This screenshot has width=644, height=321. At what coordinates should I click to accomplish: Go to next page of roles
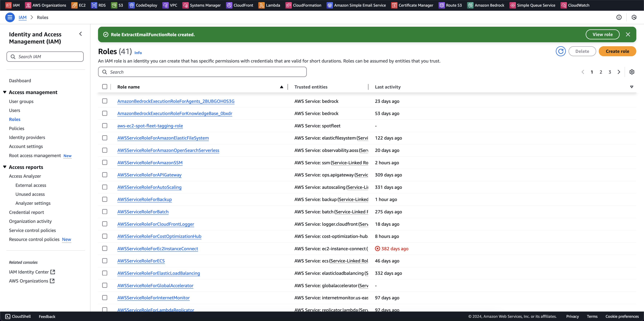tap(619, 72)
